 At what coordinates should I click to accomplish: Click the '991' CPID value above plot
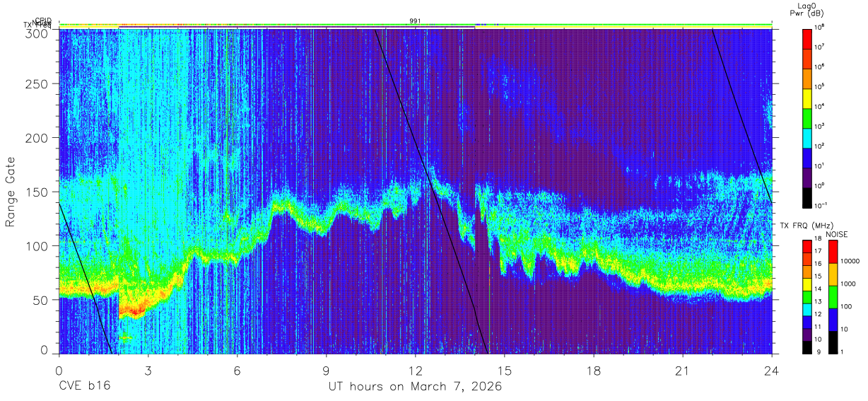pos(415,21)
